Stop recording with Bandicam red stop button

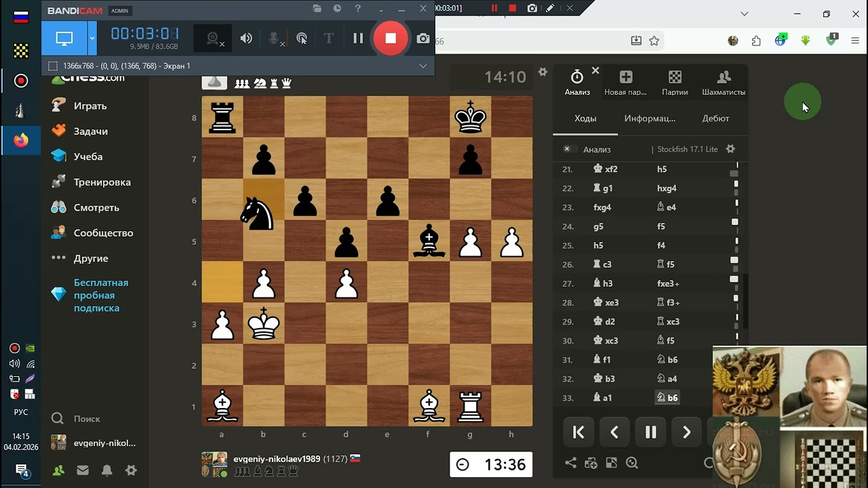(x=391, y=39)
